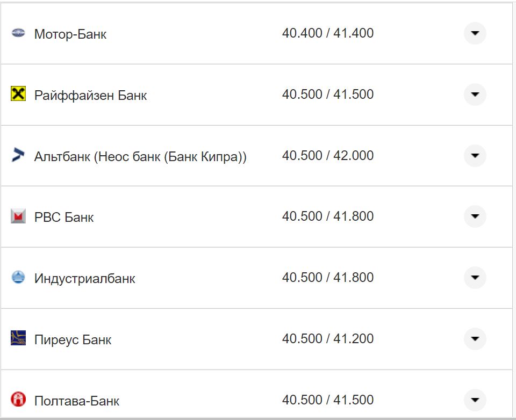Screen dimensions: 516x420
Task: Click the Альтбанк blue arrow logo
Action: coord(18,156)
